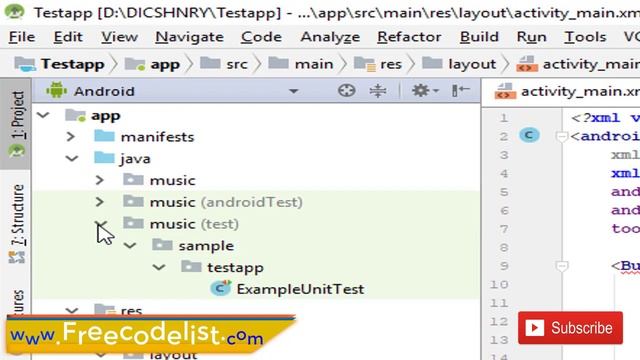This screenshot has height=360, width=640.
Task: Click the Testapp breadcrumb project icon
Action: (x=25, y=64)
